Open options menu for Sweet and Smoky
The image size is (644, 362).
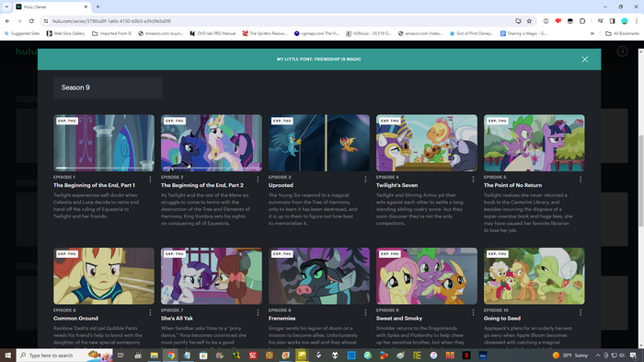click(x=473, y=312)
